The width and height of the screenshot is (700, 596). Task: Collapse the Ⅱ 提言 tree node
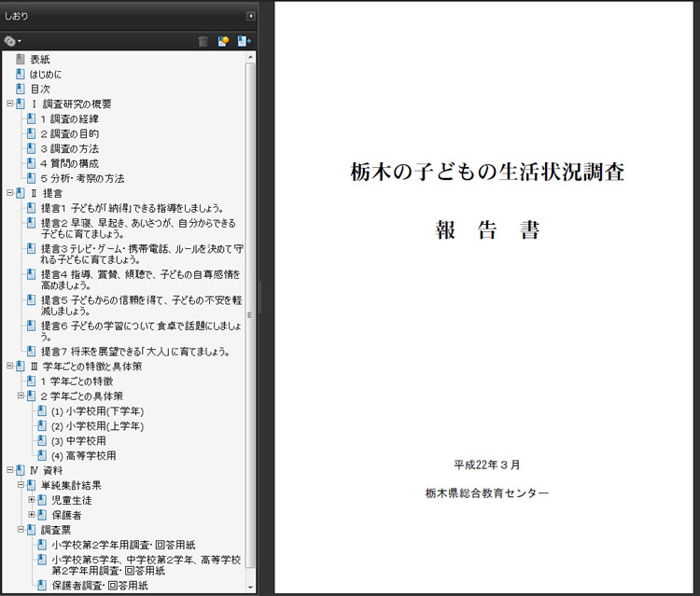pos(9,193)
